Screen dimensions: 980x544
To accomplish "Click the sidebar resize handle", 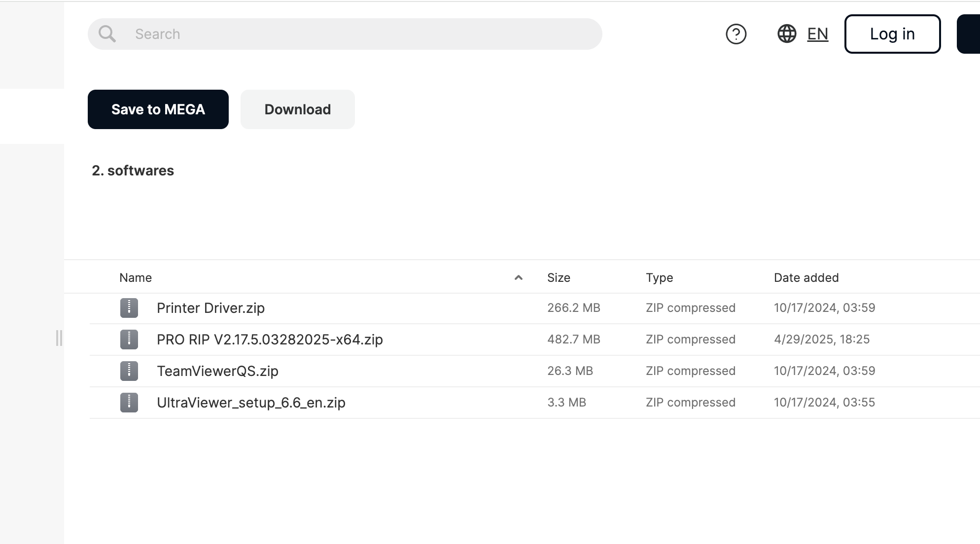I will 59,338.
